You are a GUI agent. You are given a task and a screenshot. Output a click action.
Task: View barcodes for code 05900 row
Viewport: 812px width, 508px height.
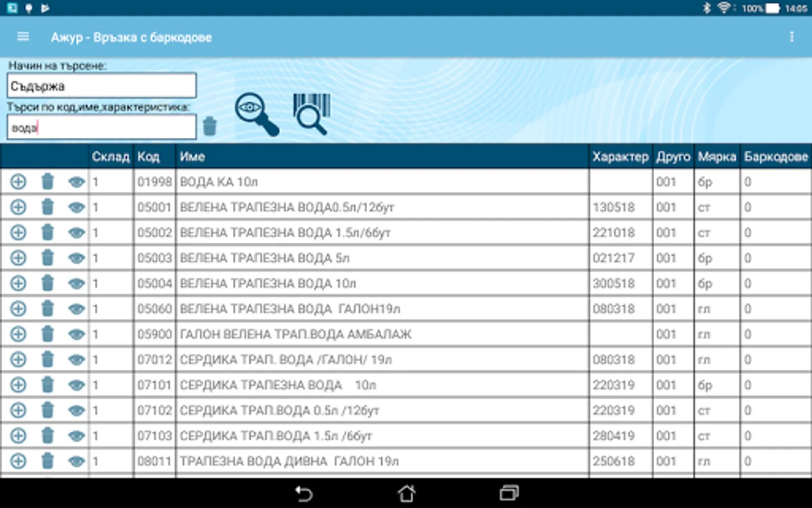[x=76, y=334]
